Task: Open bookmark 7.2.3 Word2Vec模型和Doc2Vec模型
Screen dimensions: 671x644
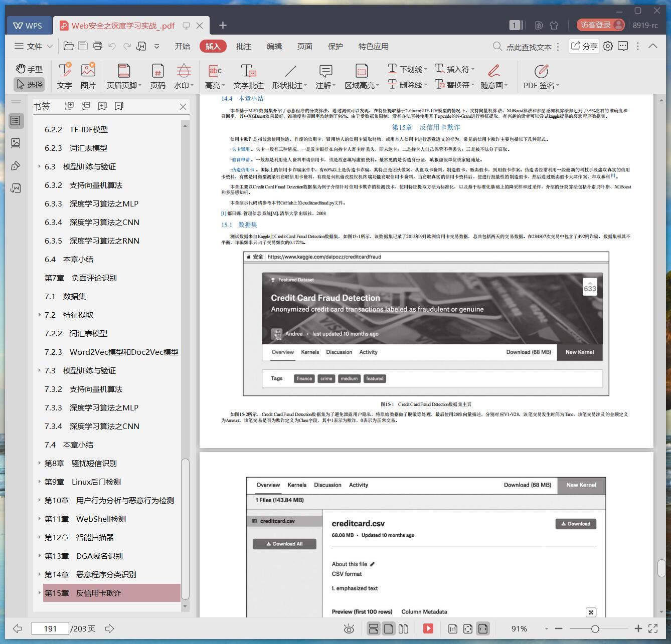Action: tap(111, 352)
